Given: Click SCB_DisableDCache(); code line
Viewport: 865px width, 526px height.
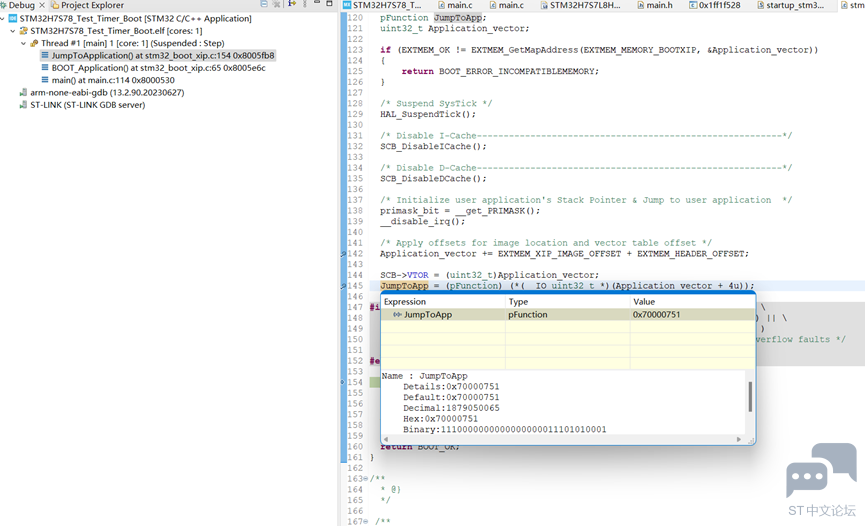Looking at the screenshot, I should 433,179.
